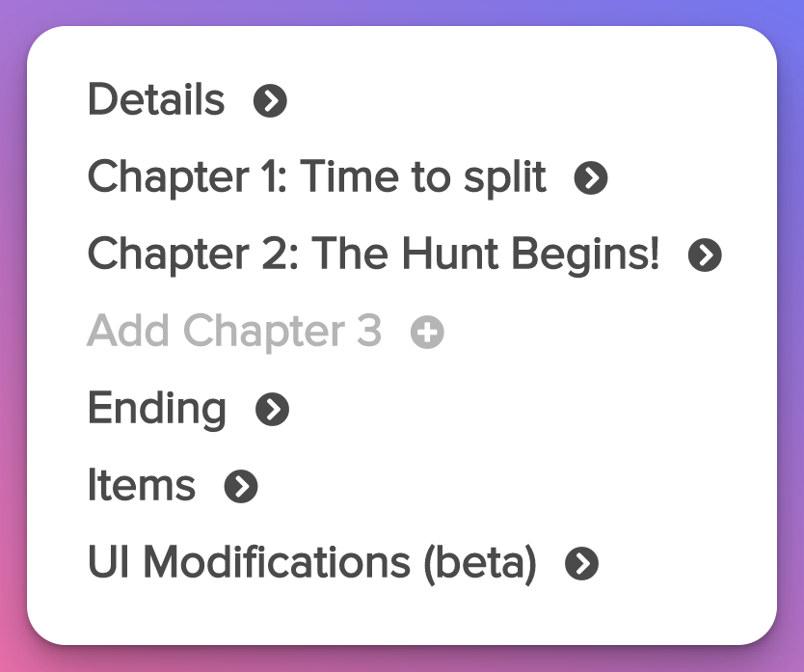Open Items via its arrow icon
The image size is (804, 672).
coord(242,486)
